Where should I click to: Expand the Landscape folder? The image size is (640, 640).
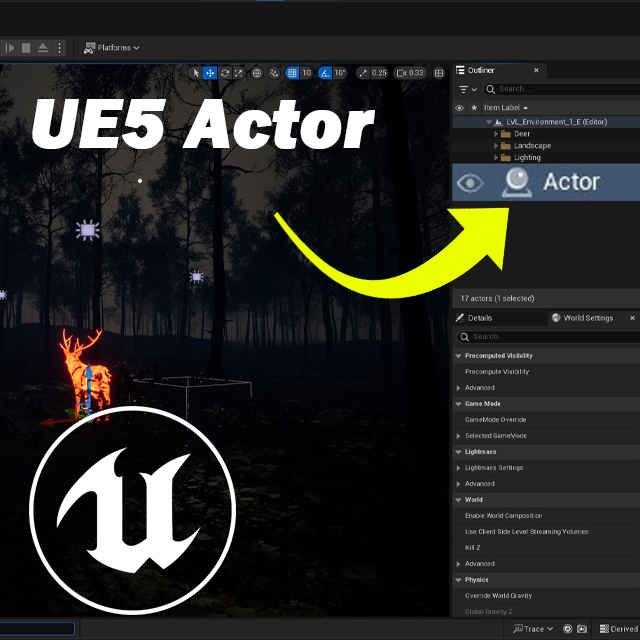(496, 146)
